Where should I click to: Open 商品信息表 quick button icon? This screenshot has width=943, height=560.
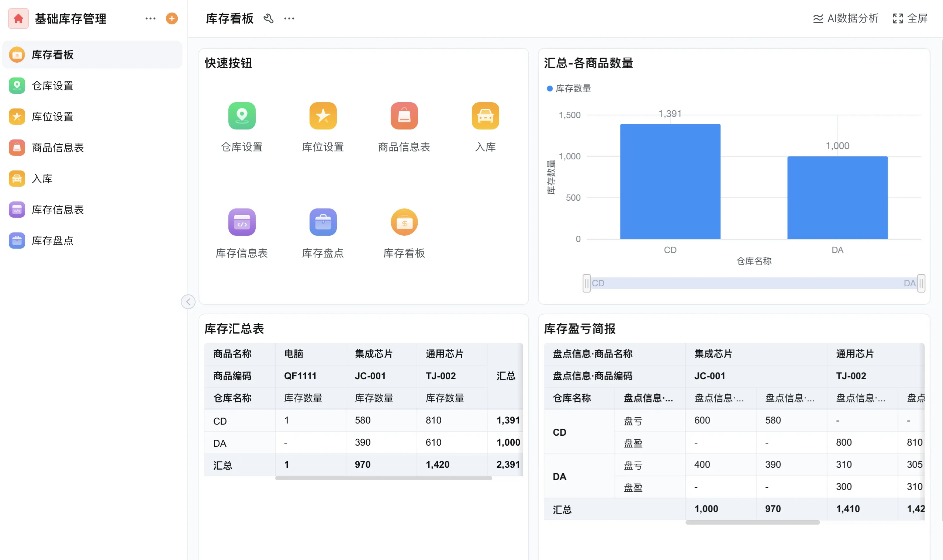[x=404, y=116]
